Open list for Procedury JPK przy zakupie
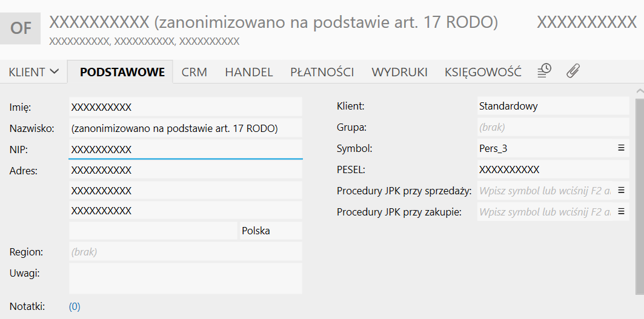This screenshot has width=644, height=319. [621, 211]
